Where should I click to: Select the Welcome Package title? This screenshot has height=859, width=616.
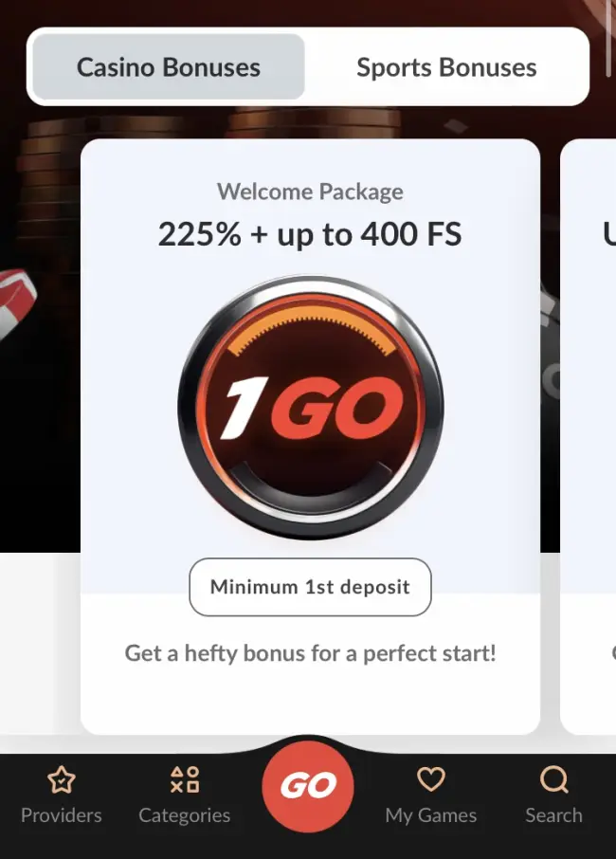[x=311, y=192]
